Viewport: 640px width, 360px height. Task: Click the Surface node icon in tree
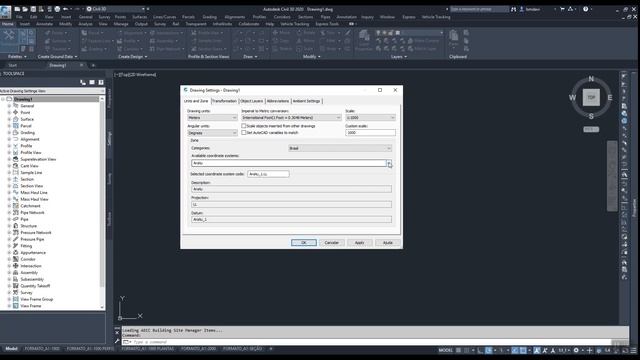pyautogui.click(x=16, y=119)
